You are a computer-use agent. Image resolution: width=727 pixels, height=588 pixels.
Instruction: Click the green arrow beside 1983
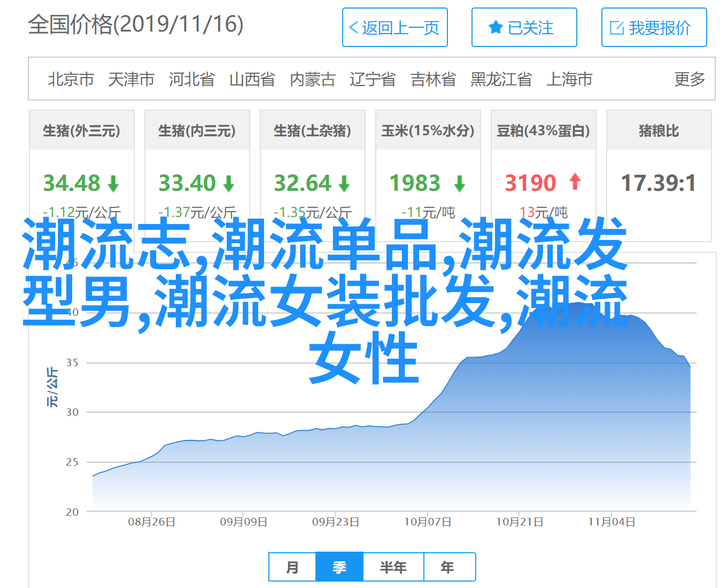coord(459,184)
